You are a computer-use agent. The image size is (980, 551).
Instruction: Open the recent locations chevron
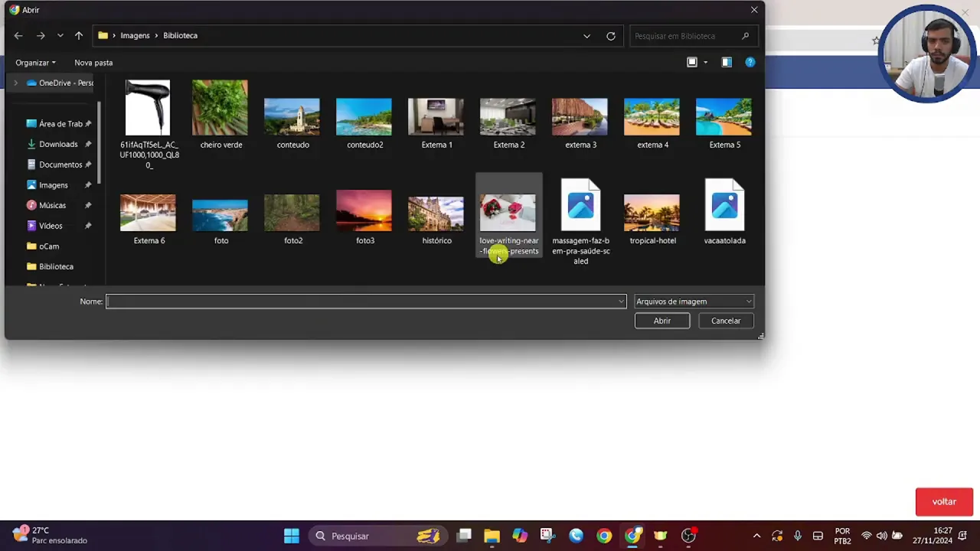click(60, 36)
